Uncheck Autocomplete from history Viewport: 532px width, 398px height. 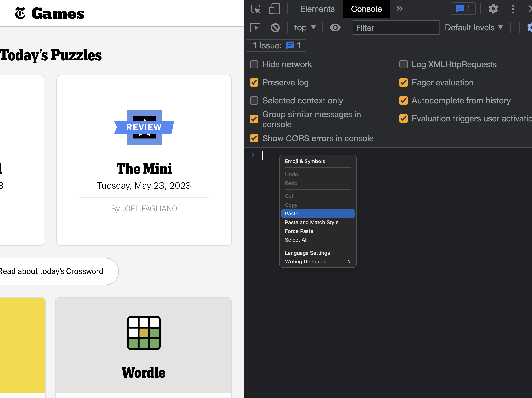[403, 100]
